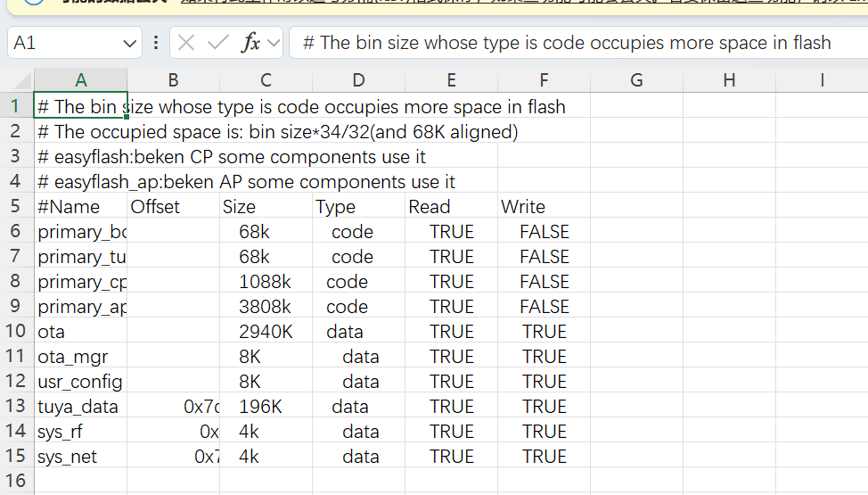Click the three-dot name box resize handle
The image size is (868, 495).
(157, 43)
